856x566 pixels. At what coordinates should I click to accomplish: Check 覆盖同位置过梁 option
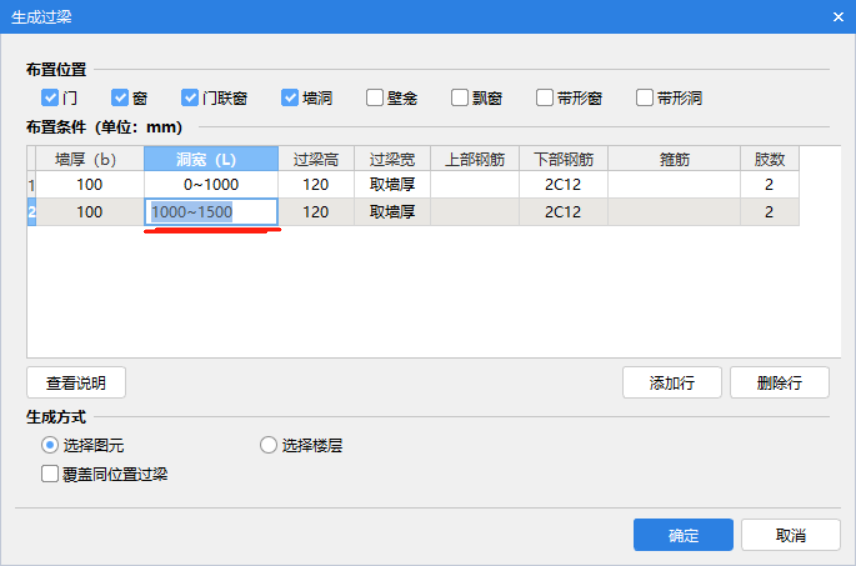50,474
